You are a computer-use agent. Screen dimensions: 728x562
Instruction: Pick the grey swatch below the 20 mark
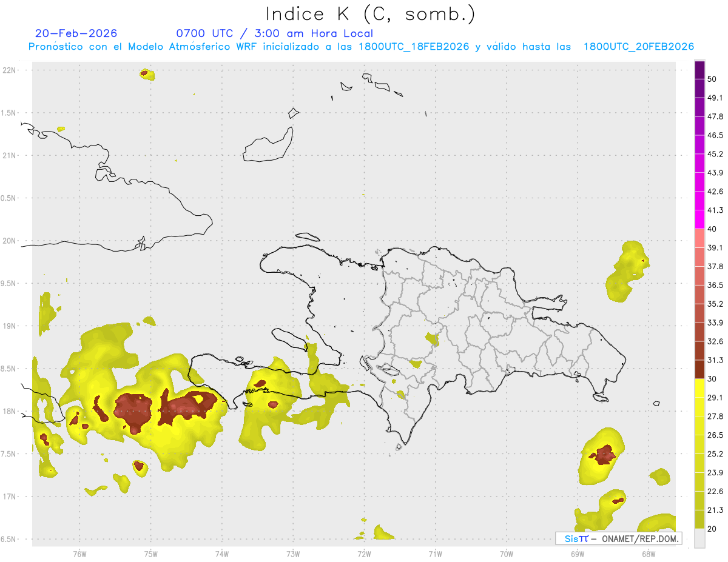click(699, 538)
